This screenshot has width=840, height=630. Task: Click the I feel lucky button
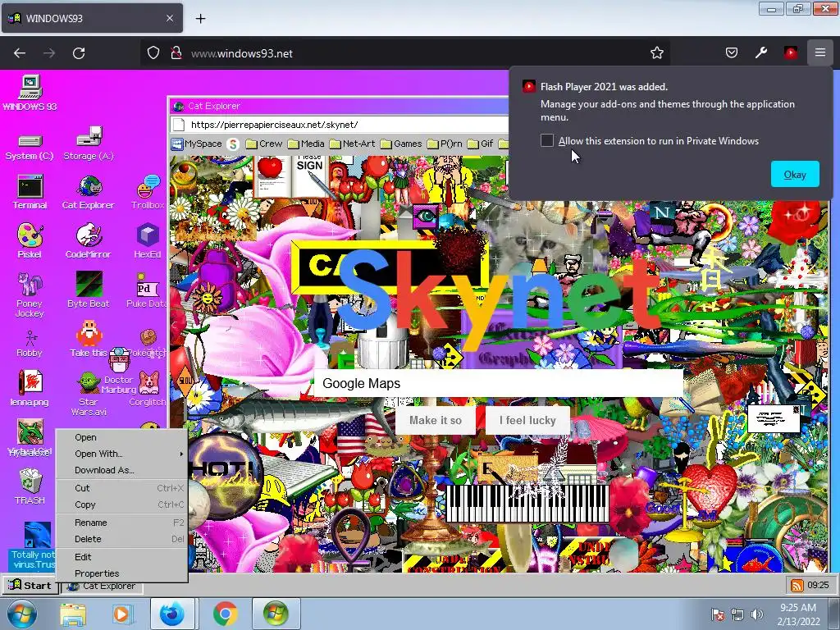tap(527, 421)
